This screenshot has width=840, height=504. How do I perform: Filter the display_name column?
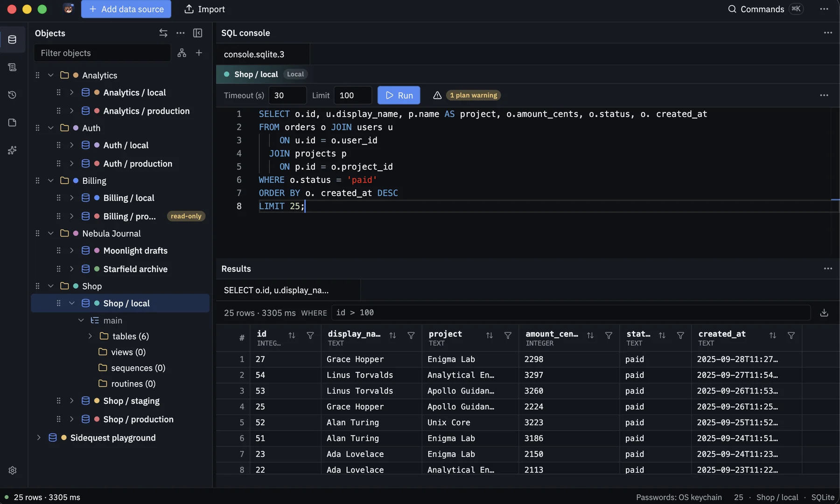411,336
